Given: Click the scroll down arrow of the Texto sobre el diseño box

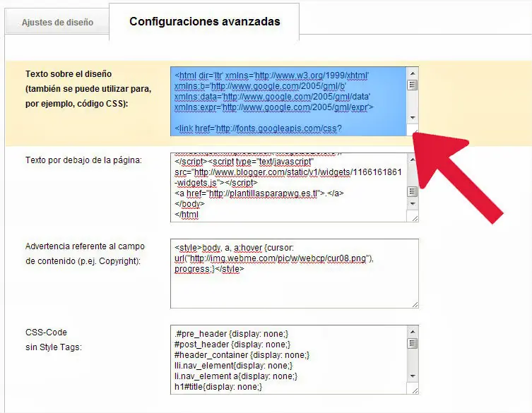Looking at the screenshot, I should (x=413, y=118).
